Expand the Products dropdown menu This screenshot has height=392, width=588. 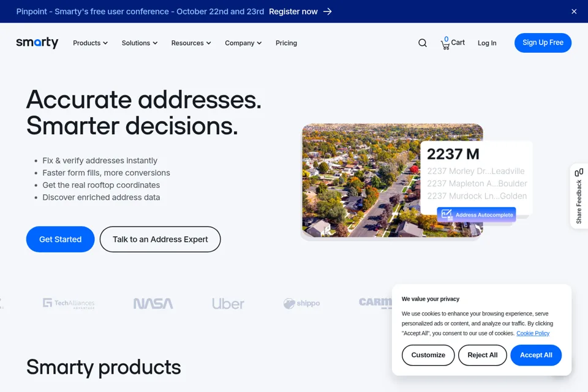point(91,43)
